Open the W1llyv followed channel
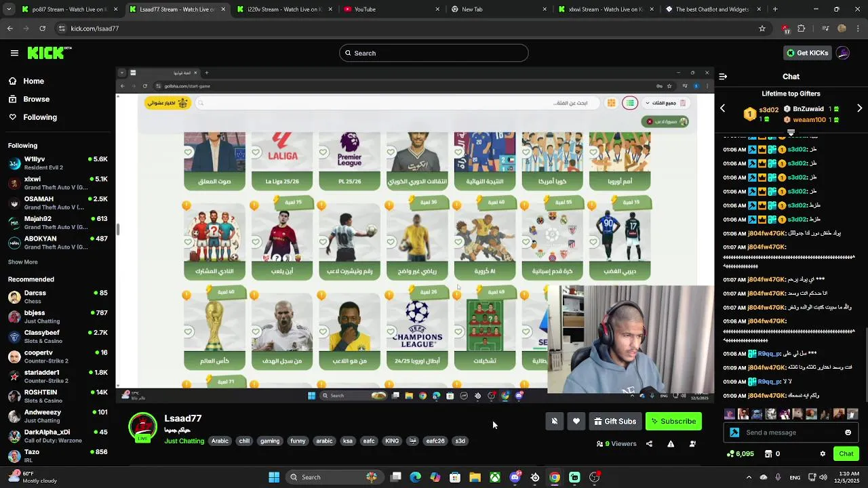 click(58, 163)
